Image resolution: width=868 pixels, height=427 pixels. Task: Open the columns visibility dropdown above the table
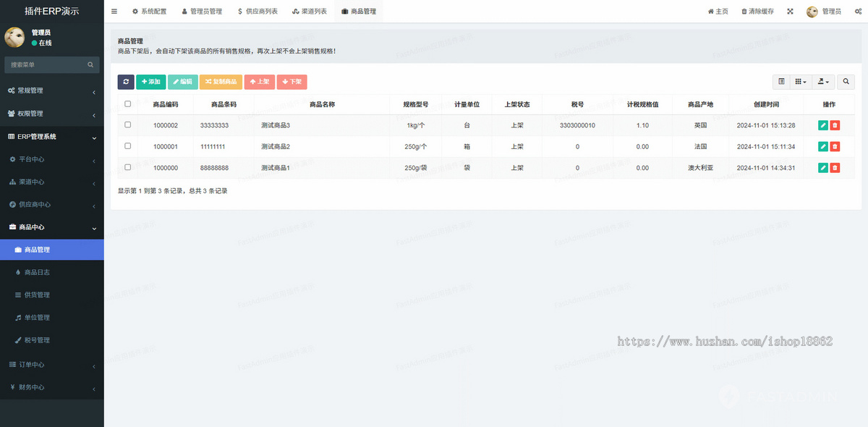click(x=800, y=82)
